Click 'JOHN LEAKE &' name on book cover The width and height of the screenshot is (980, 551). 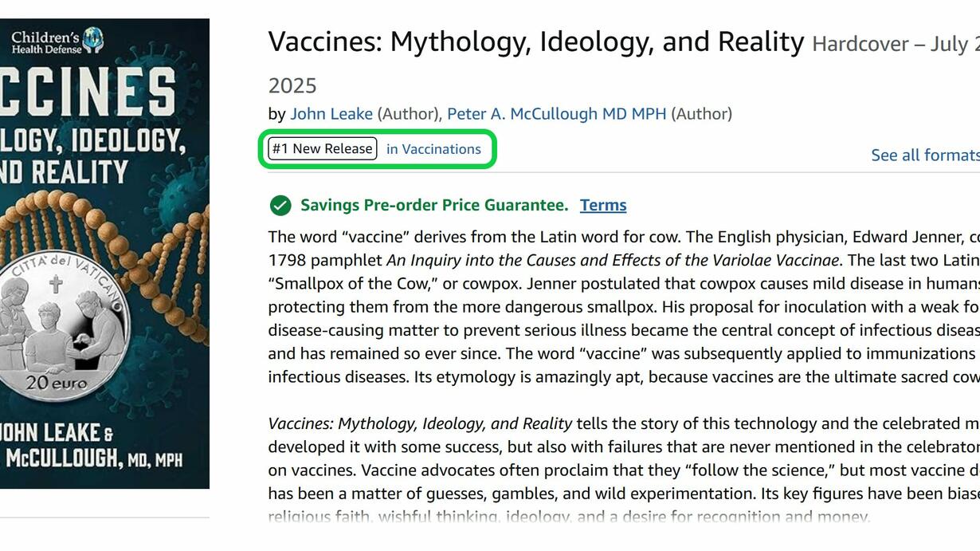click(56, 433)
